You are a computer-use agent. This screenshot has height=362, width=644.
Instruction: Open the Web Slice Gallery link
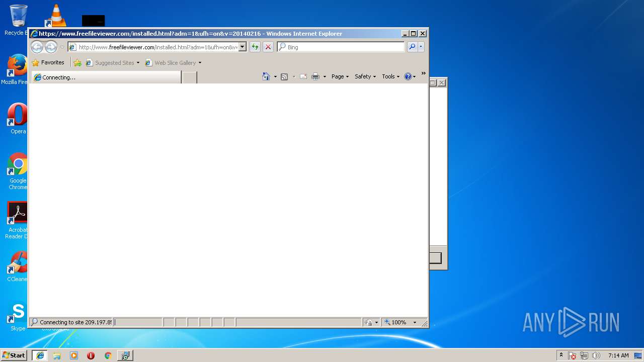click(x=173, y=63)
